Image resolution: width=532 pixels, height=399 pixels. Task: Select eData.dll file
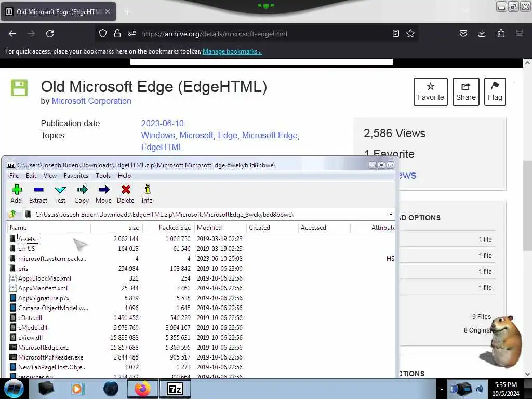point(30,317)
